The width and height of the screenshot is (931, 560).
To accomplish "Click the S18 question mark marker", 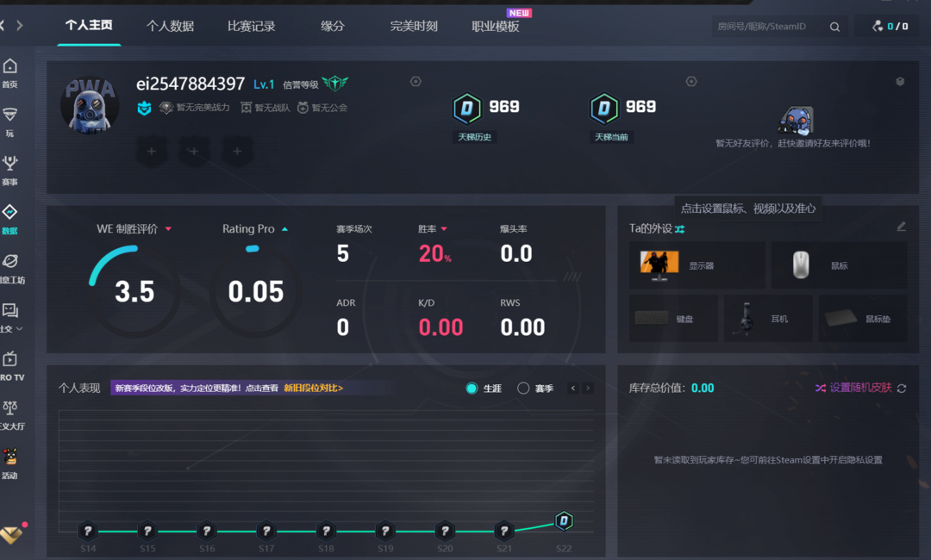I will pos(326,531).
